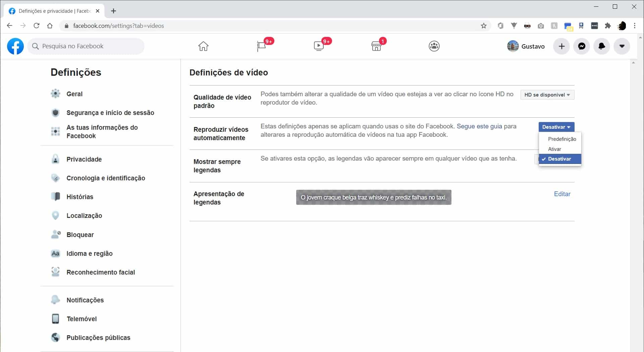The image size is (644, 352).
Task: Open Messenger chat icon
Action: pos(582,46)
